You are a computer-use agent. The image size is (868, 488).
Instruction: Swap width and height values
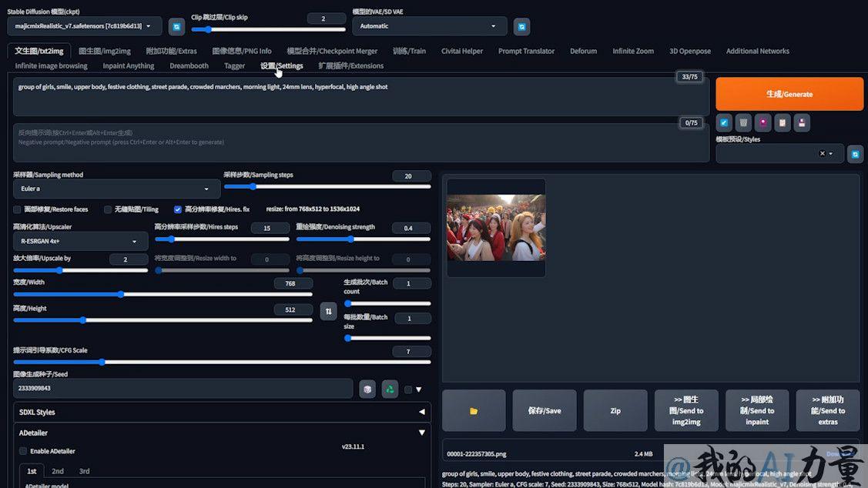point(328,311)
